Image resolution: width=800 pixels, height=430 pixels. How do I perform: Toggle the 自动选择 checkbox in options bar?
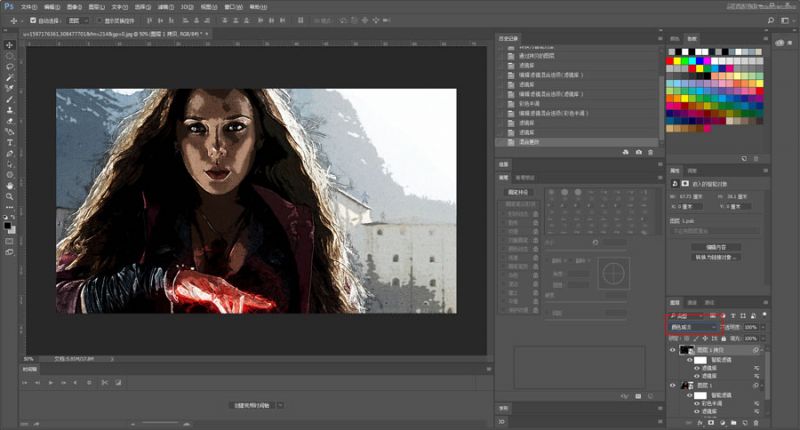point(33,19)
